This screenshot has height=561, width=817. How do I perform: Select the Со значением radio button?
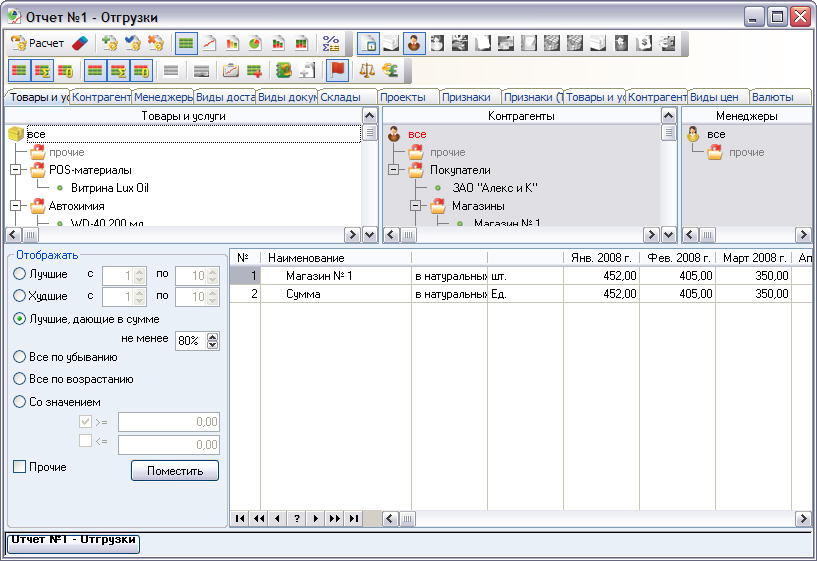pos(19,402)
